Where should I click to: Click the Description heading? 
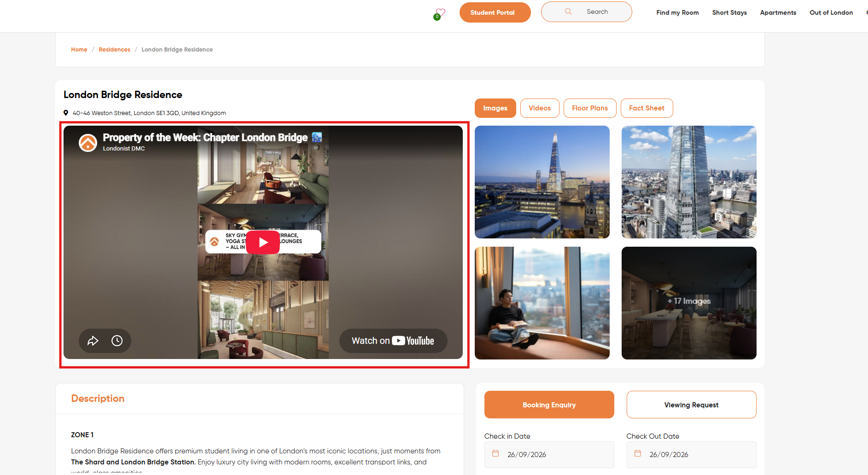98,399
